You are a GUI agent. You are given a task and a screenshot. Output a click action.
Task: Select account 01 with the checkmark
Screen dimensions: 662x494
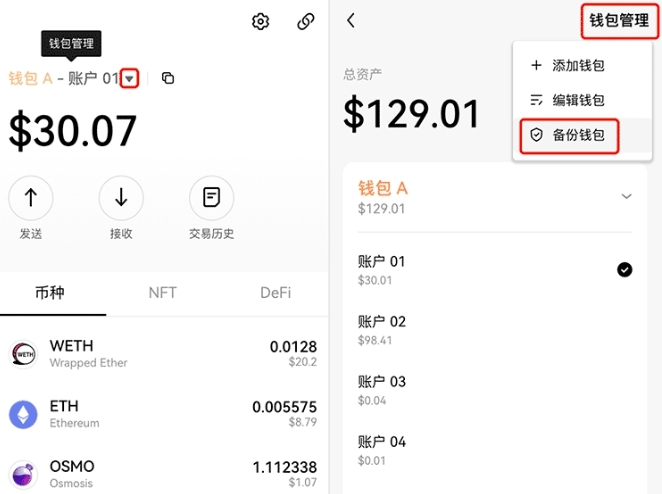pyautogui.click(x=624, y=269)
